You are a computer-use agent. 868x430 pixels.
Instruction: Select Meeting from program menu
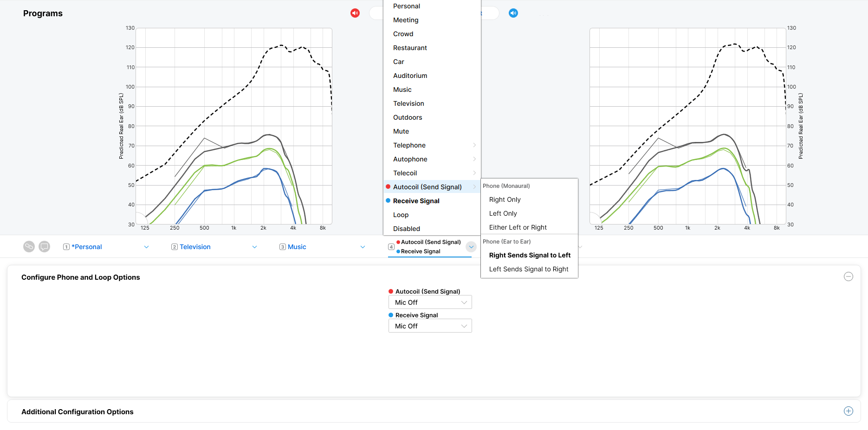click(x=432, y=20)
